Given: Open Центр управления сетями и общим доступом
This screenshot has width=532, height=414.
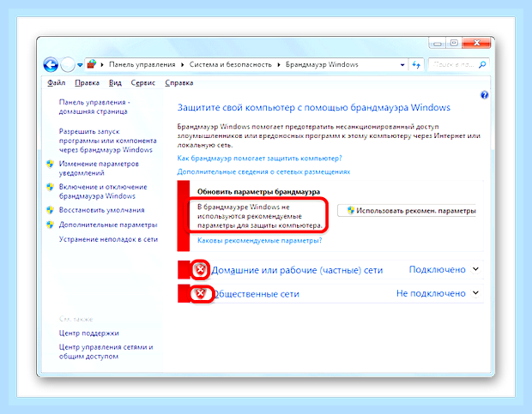Looking at the screenshot, I should click(106, 351).
